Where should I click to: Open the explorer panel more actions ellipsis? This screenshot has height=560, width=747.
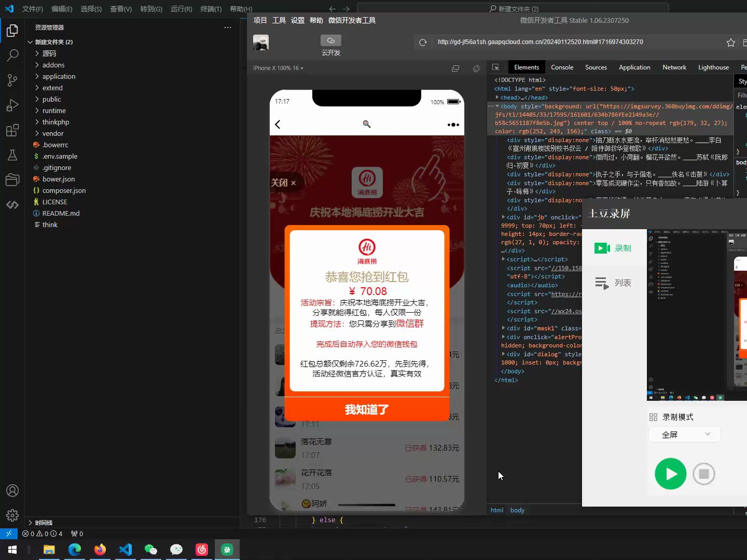[228, 27]
